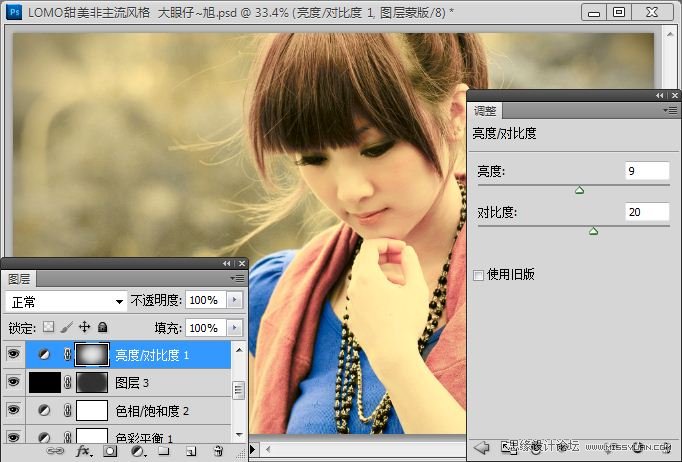This screenshot has height=462, width=682.
Task: Select mask thumbnail of 亮度/对比度 1
Action: (92, 355)
